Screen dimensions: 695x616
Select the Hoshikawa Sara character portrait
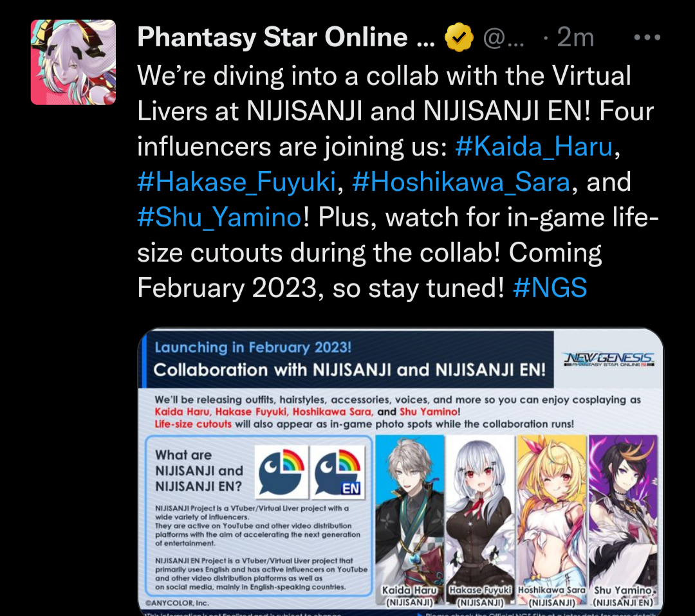pos(551,516)
